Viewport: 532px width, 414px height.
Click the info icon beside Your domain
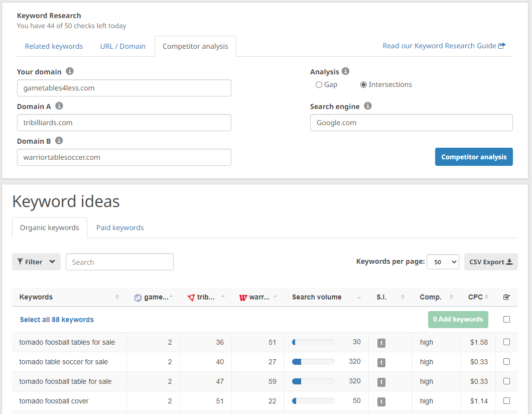coord(70,71)
